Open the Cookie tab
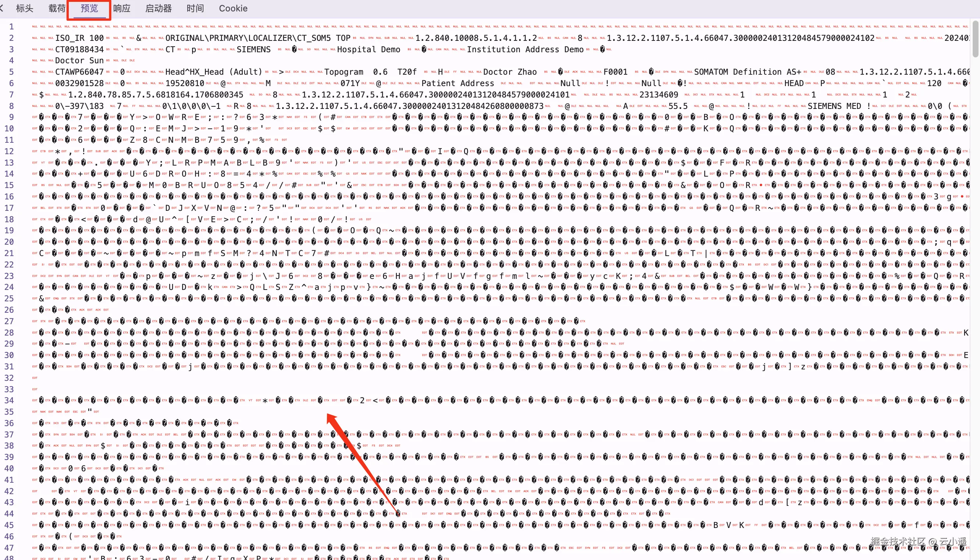The image size is (980, 560). (x=233, y=8)
